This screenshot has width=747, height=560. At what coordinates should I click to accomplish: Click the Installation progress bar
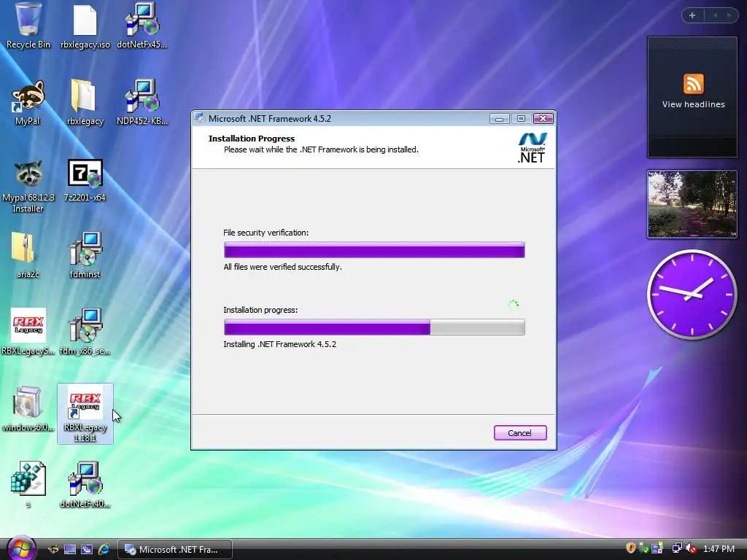(x=374, y=327)
